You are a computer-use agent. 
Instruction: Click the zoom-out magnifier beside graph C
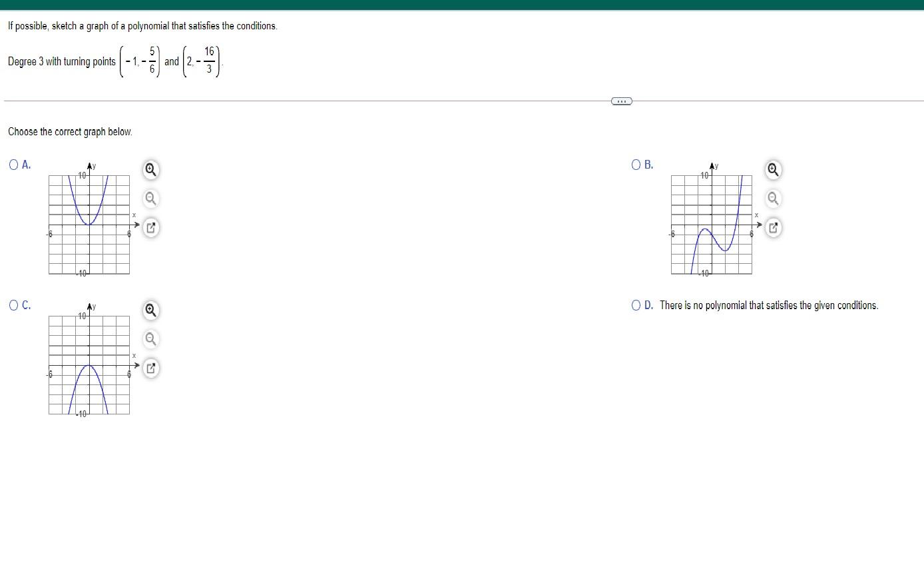(150, 339)
